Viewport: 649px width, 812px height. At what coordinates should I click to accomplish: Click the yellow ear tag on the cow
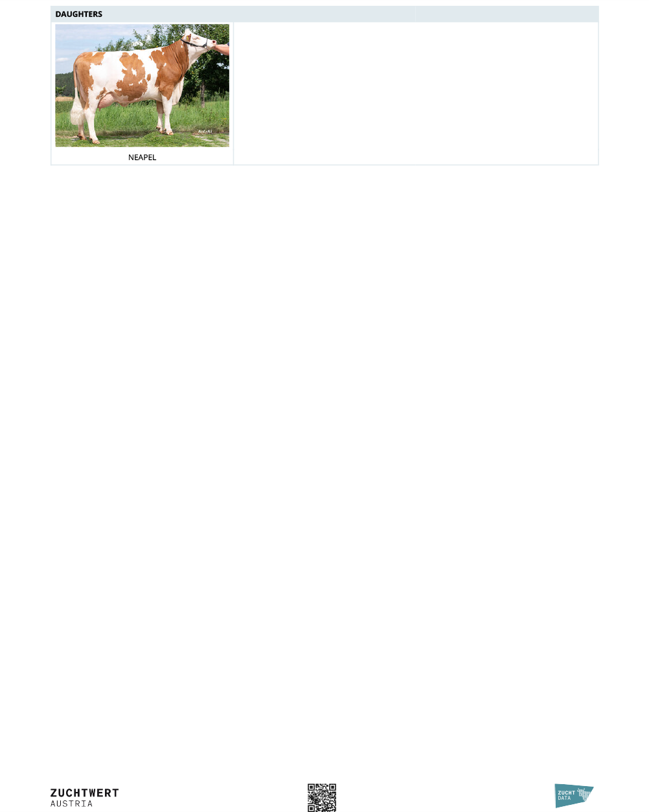188,38
